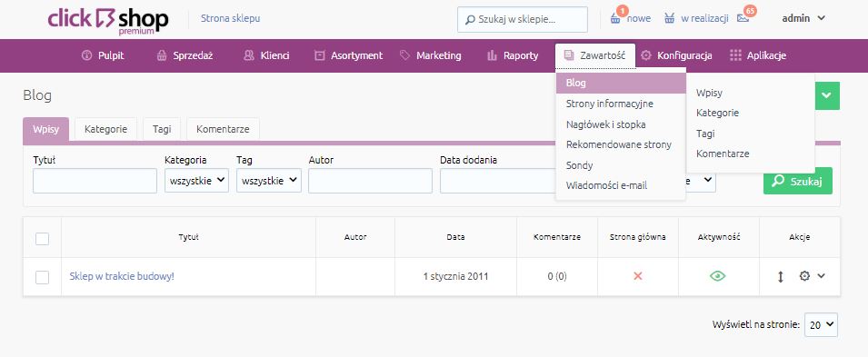Open messages envelope icon with 65 badge
The height and width of the screenshot is (357, 868).
[743, 18]
